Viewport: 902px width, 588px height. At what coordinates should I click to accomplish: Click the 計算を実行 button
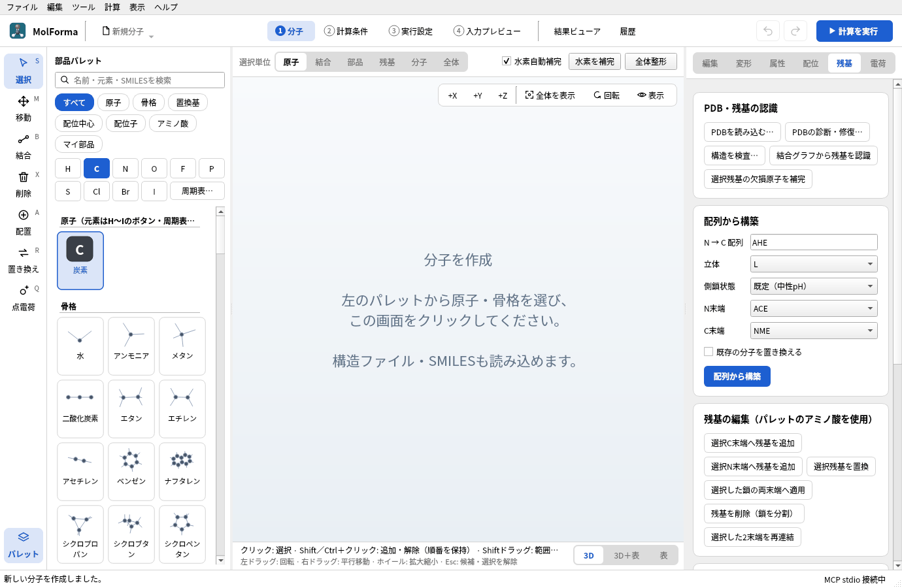tap(854, 31)
